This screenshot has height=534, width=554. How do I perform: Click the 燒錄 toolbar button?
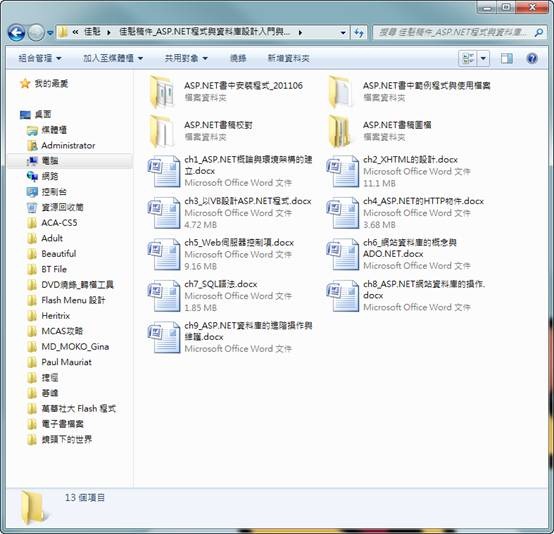[238, 58]
